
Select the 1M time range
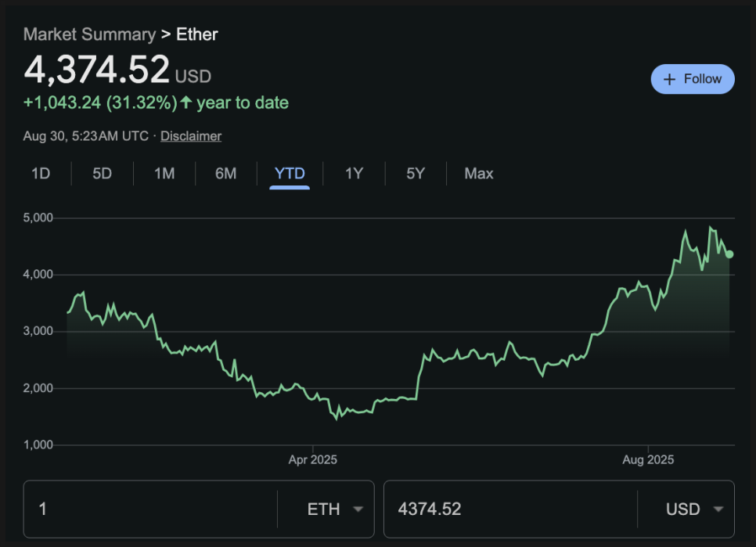click(164, 174)
